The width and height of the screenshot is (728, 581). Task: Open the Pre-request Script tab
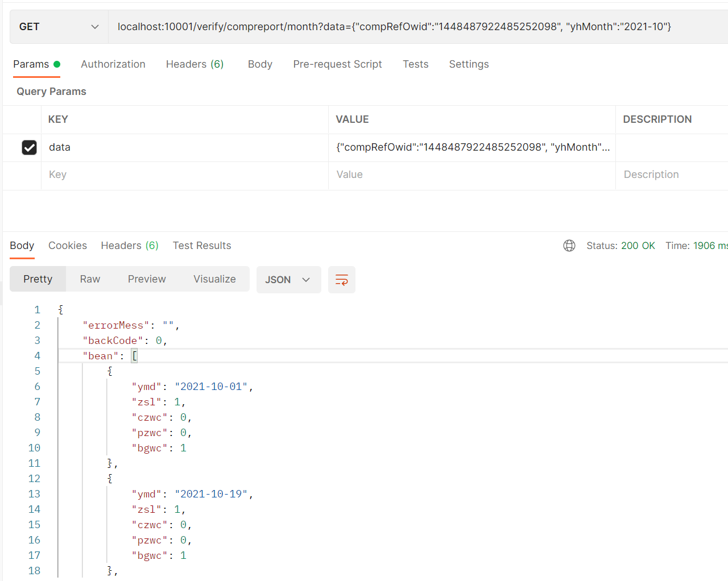click(337, 64)
